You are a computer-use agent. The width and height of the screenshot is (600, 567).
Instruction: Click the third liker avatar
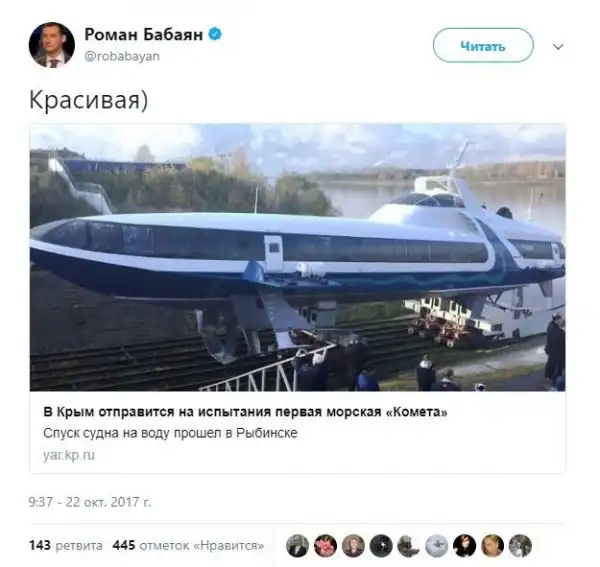(x=353, y=546)
